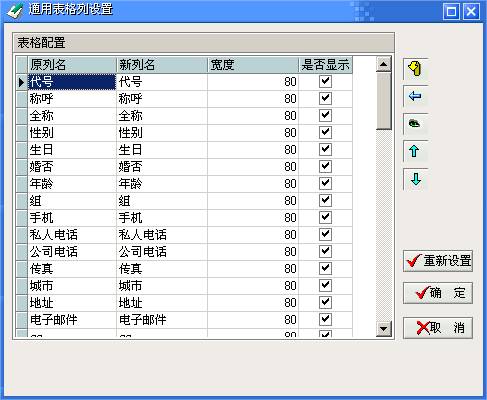Cancel using the 取消 button
Screen dimensions: 487x400
click(x=438, y=328)
